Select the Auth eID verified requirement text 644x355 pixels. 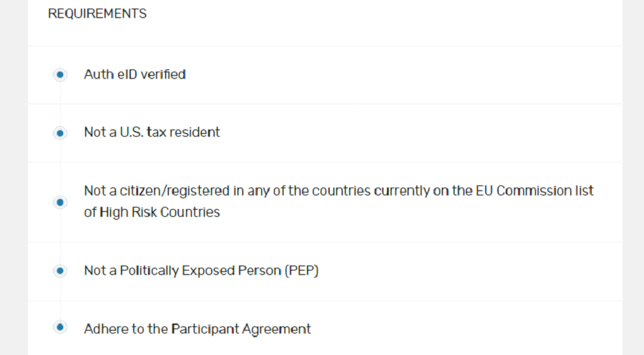click(135, 74)
